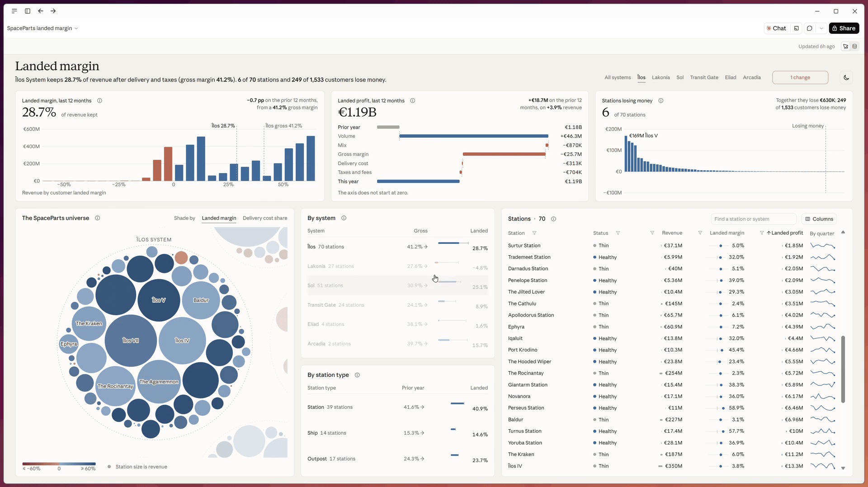The width and height of the screenshot is (868, 487).
Task: Click the Ship 14 stations row
Action: 397,433
